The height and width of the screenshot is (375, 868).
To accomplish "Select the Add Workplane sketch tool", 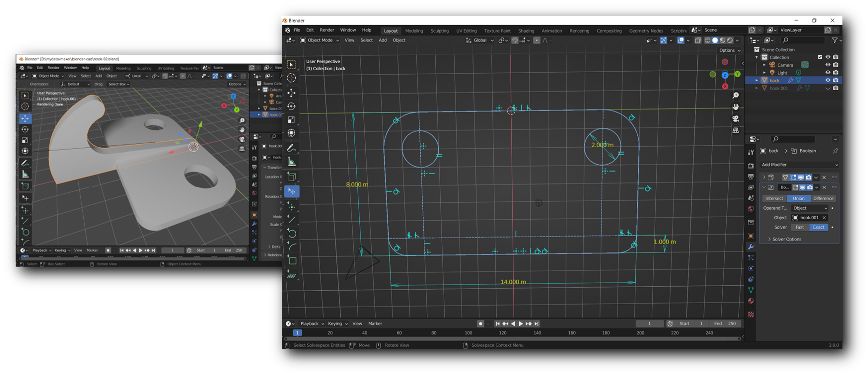I will coord(291,275).
